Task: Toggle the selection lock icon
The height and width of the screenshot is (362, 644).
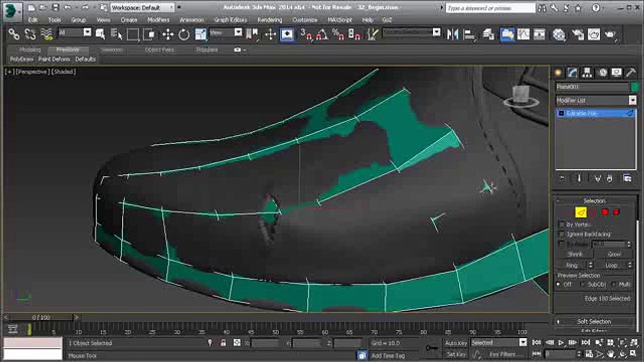Action: coord(223,343)
